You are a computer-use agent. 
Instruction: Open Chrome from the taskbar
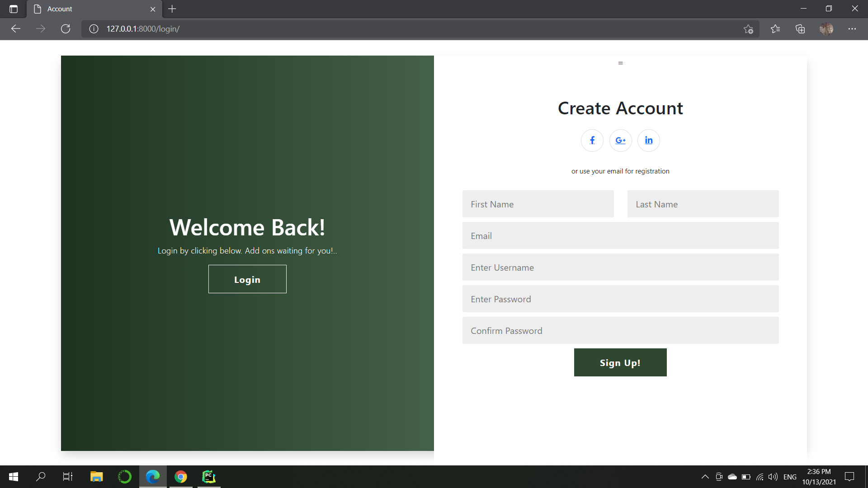(x=181, y=477)
